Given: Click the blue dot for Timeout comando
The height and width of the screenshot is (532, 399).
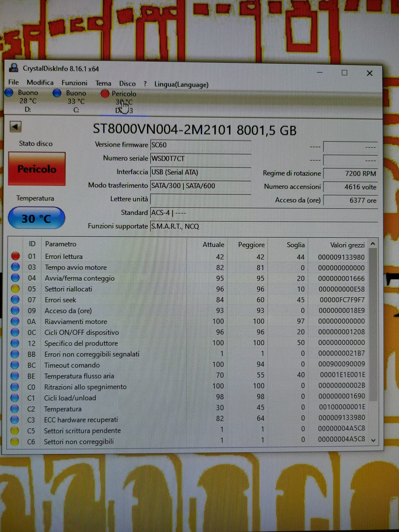Looking at the screenshot, I should (x=15, y=365).
